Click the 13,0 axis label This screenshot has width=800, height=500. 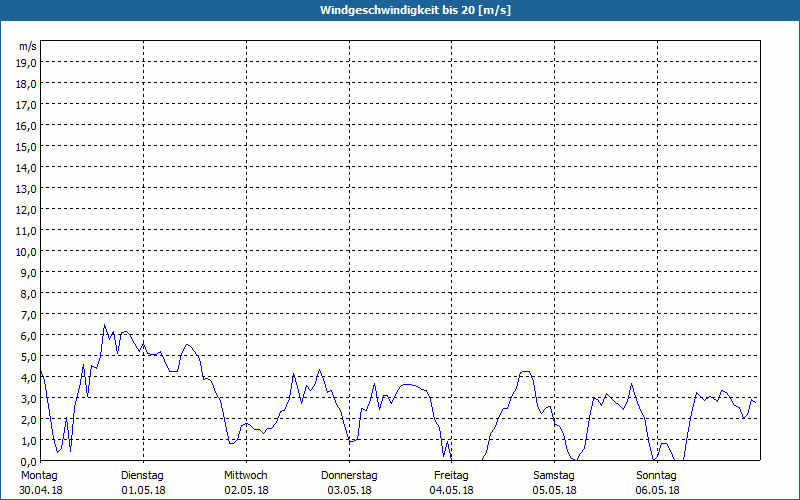tap(27, 189)
